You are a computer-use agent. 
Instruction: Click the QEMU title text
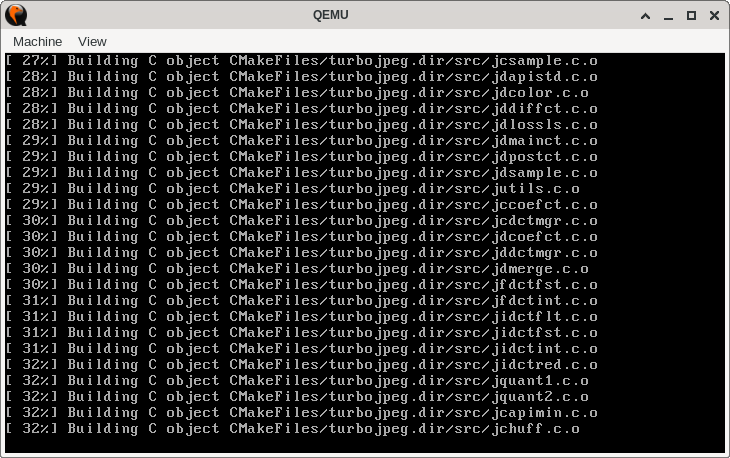pyautogui.click(x=331, y=15)
